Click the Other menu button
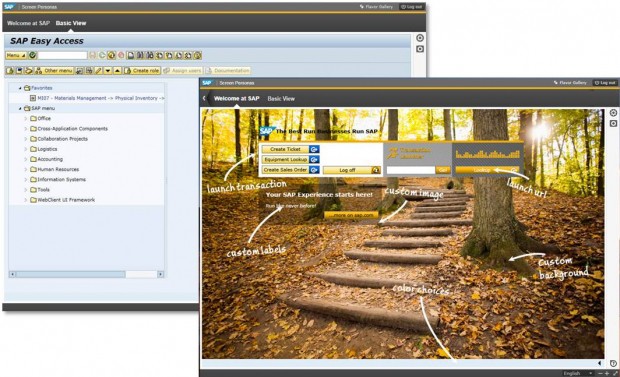This screenshot has width=620, height=377. pos(54,71)
